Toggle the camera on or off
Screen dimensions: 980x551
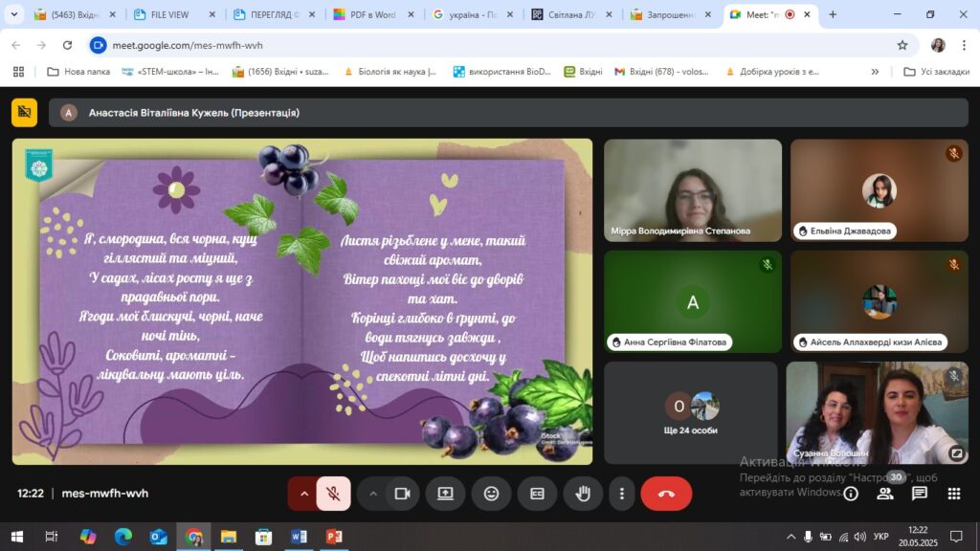tap(402, 494)
